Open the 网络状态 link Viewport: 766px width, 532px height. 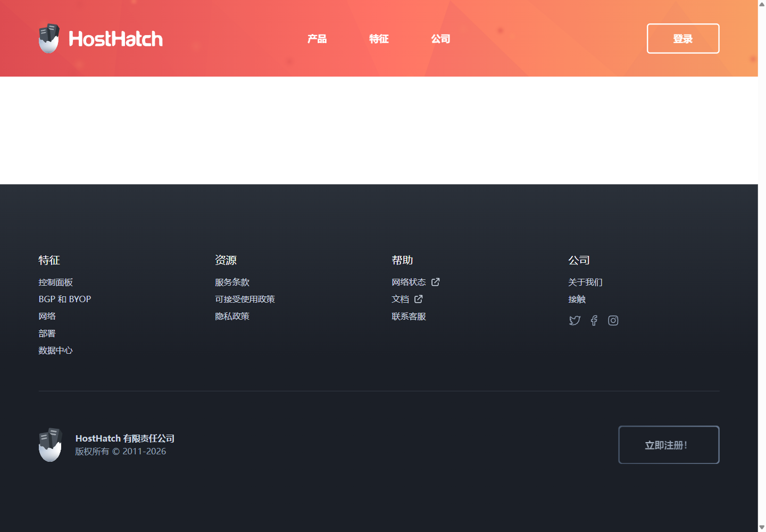tap(409, 282)
